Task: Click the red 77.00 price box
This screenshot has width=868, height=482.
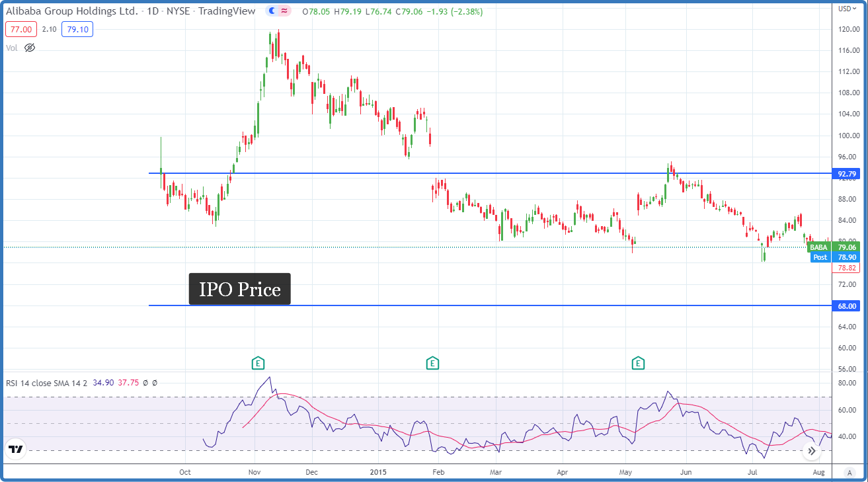Action: click(x=20, y=29)
